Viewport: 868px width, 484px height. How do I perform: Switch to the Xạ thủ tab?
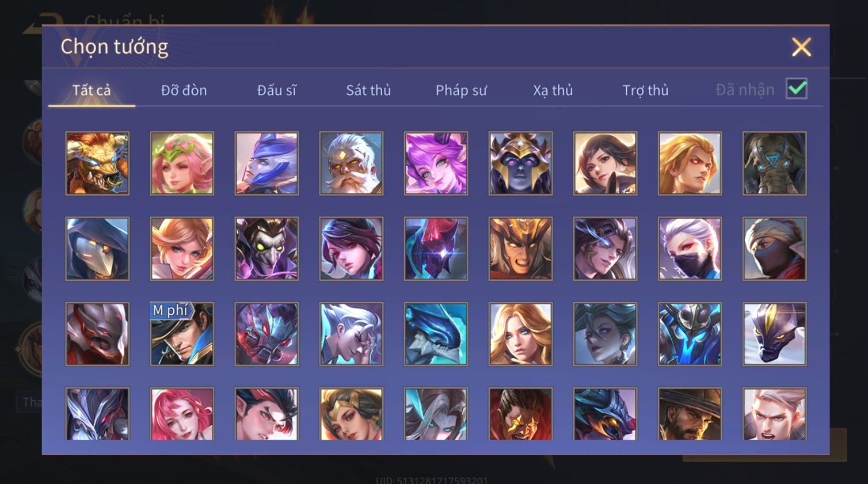(553, 90)
